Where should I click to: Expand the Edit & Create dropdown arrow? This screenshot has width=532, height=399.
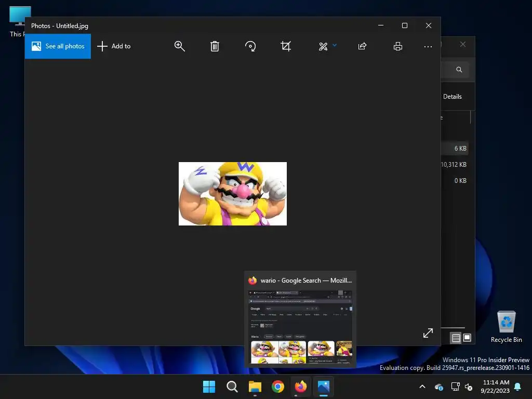click(335, 45)
